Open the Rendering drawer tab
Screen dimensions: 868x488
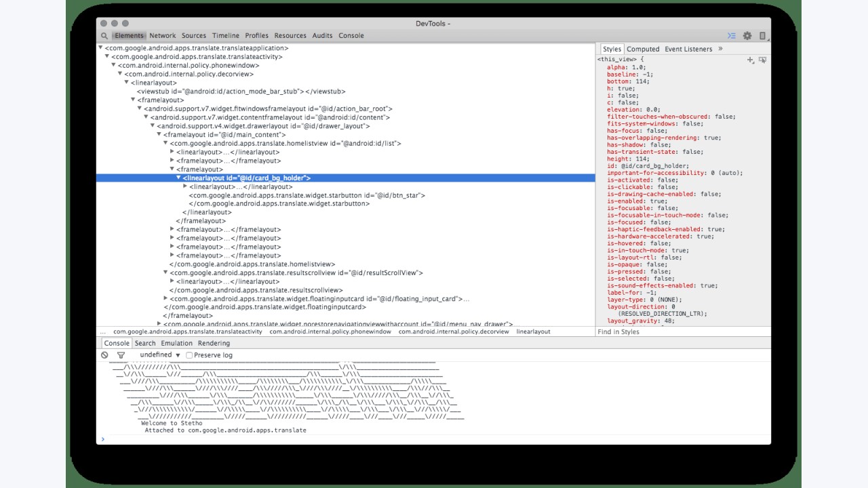214,344
